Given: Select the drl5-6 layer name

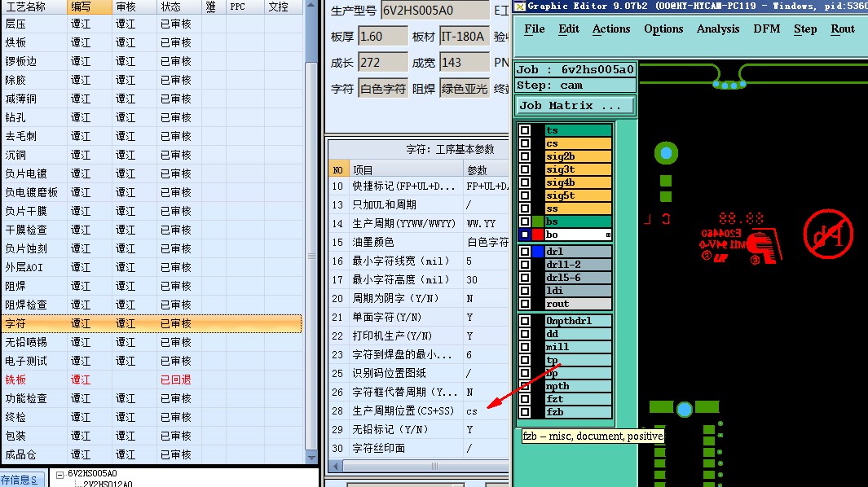Looking at the screenshot, I should (578, 278).
